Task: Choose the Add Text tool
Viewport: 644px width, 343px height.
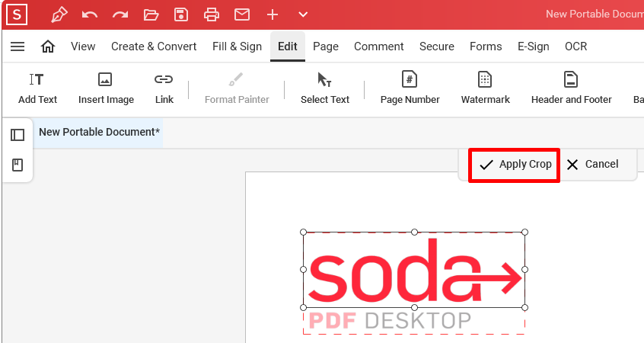Action: 37,88
